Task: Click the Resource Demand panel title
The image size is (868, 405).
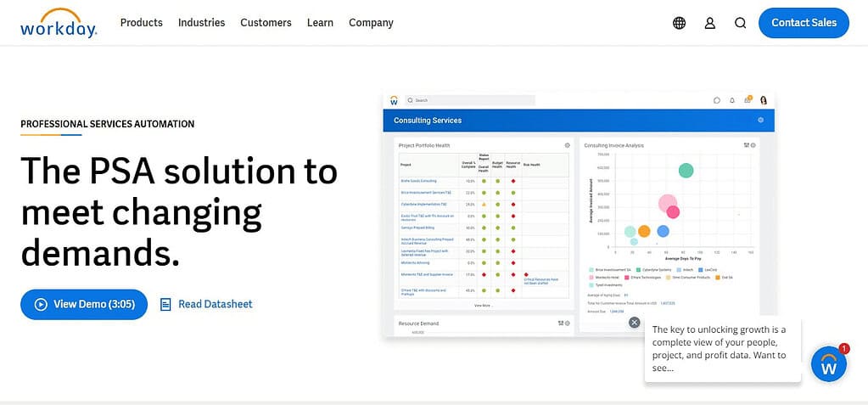Action: (x=419, y=323)
